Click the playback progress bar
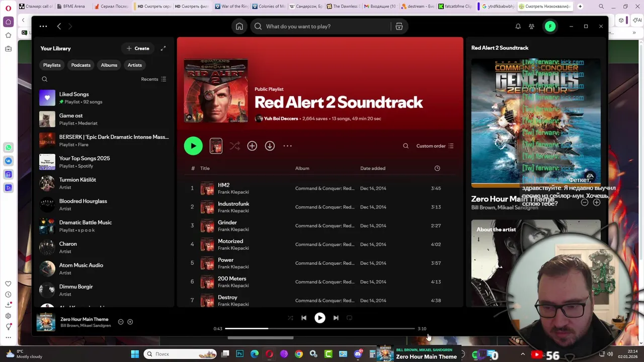 click(x=319, y=329)
